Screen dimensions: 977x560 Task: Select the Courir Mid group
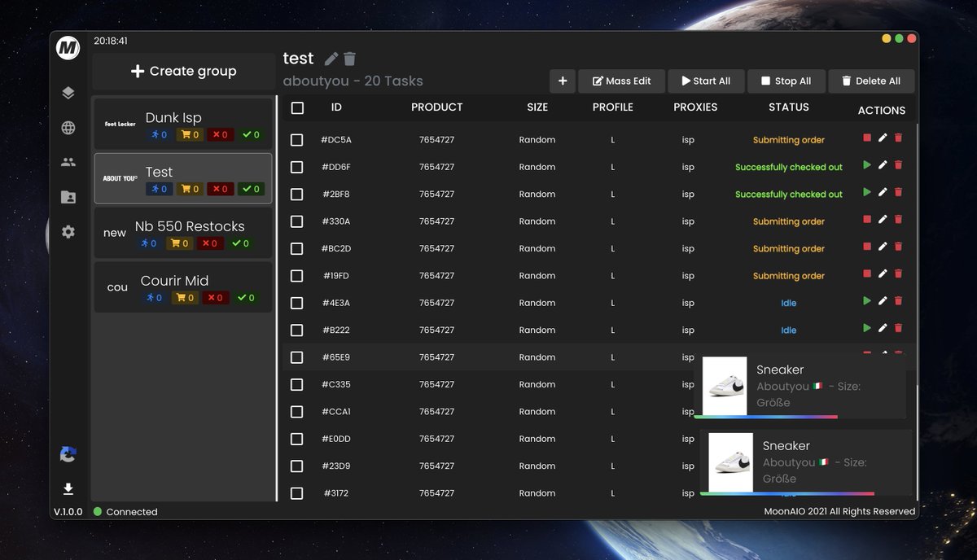click(x=183, y=287)
